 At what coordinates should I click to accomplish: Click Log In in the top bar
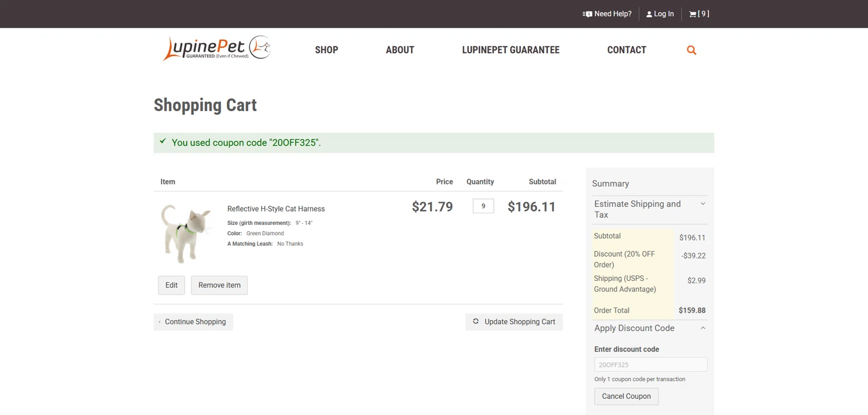coord(660,14)
